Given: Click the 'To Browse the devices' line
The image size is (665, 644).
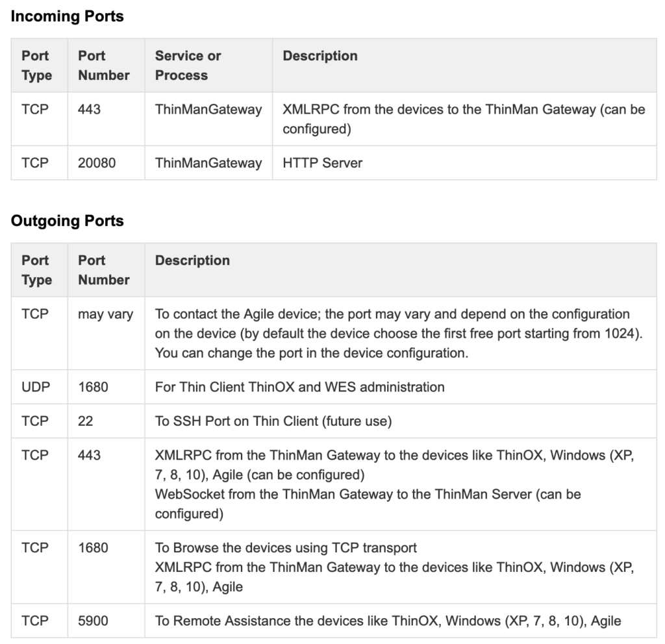Looking at the screenshot, I should click(286, 548).
